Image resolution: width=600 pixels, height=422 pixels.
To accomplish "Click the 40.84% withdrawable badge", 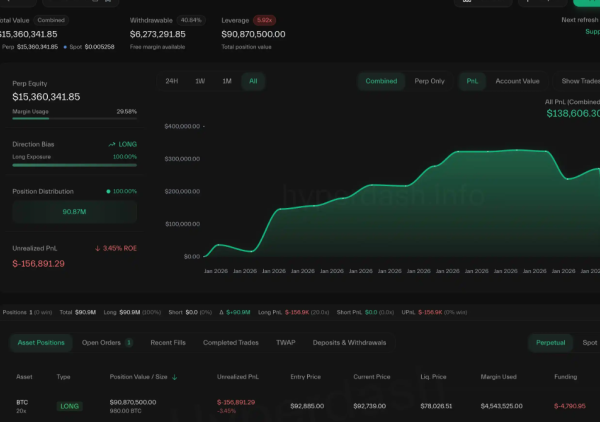I will 192,20.
